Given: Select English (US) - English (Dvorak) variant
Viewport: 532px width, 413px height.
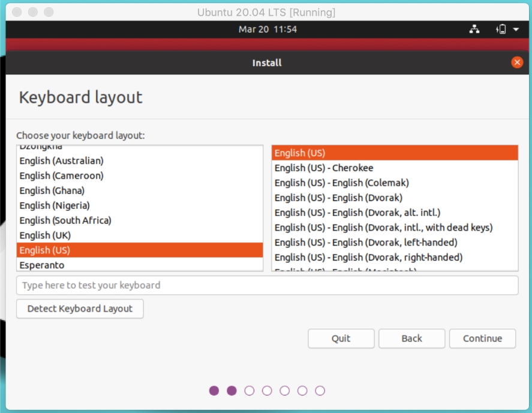Looking at the screenshot, I should coord(395,197).
